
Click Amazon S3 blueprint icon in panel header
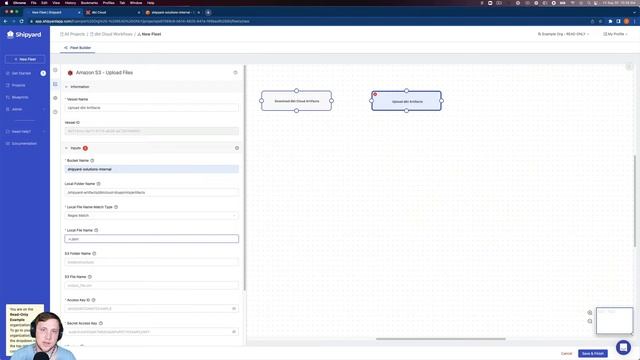pyautogui.click(x=70, y=73)
